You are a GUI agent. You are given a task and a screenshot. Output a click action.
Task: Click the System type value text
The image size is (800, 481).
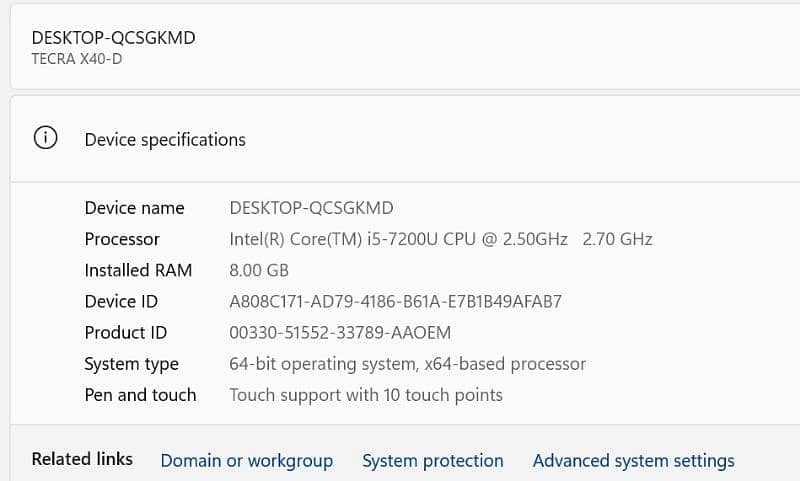407,364
